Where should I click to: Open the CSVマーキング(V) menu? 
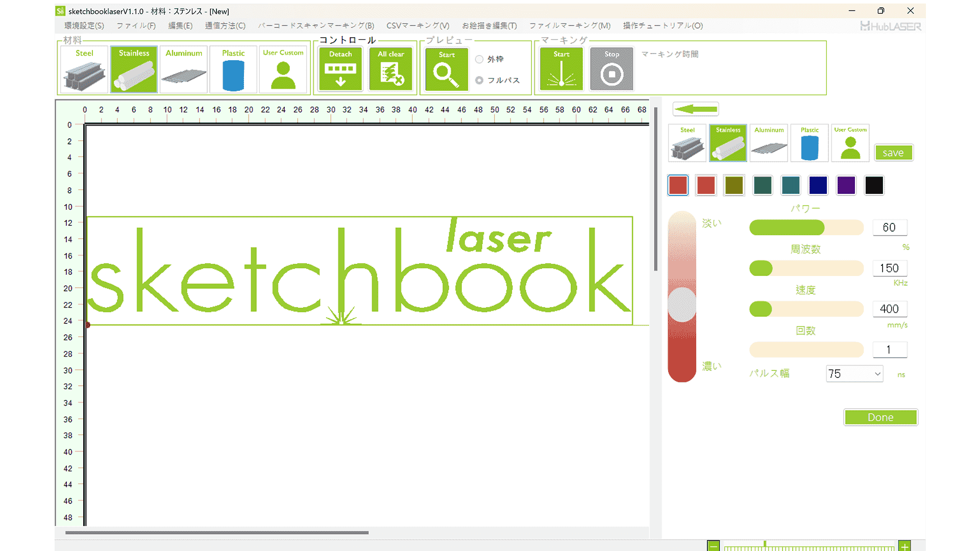[x=418, y=26]
